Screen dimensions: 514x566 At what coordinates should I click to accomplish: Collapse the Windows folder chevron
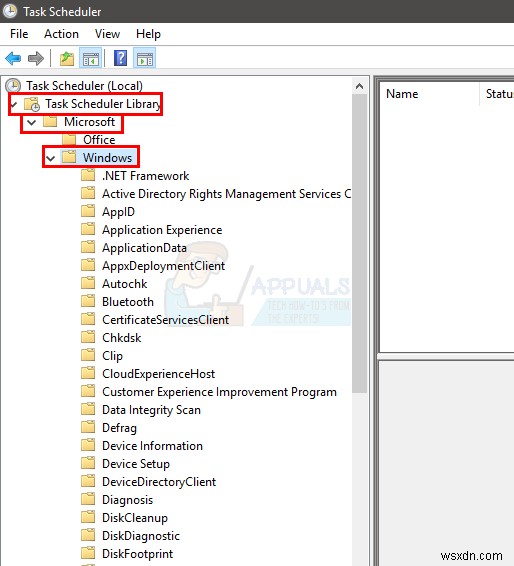[x=51, y=158]
